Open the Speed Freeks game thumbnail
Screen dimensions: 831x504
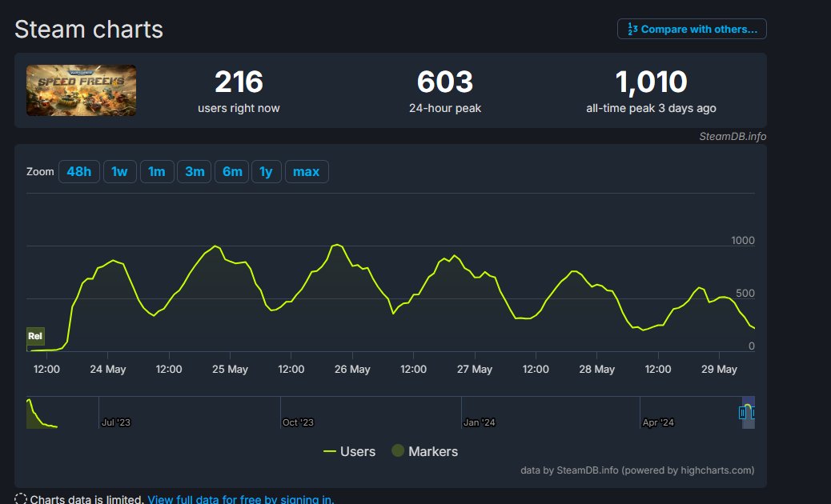81,90
